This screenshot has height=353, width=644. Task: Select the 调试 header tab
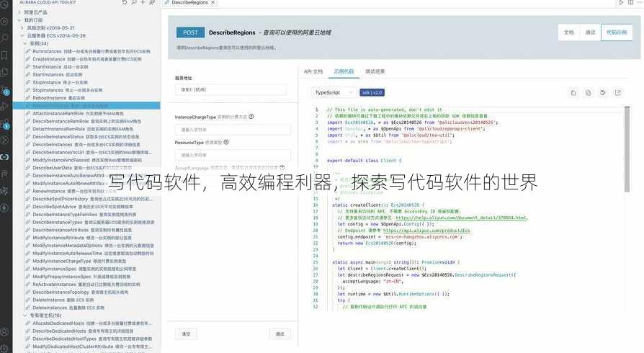(x=590, y=32)
